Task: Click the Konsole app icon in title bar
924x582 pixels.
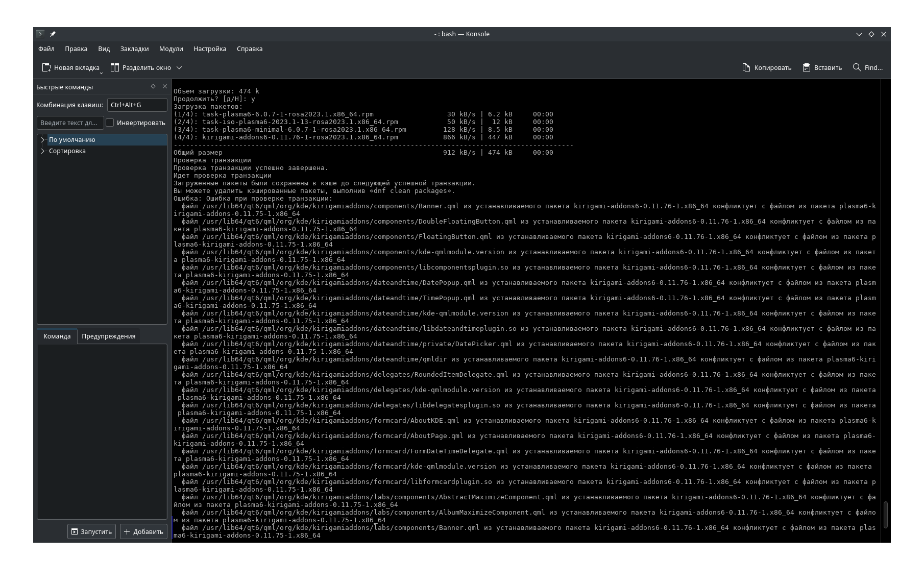Action: [40, 34]
